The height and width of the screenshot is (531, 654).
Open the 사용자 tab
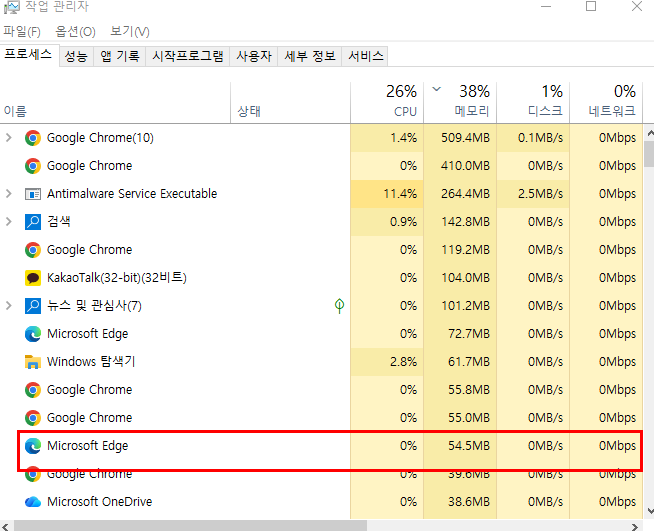[254, 56]
